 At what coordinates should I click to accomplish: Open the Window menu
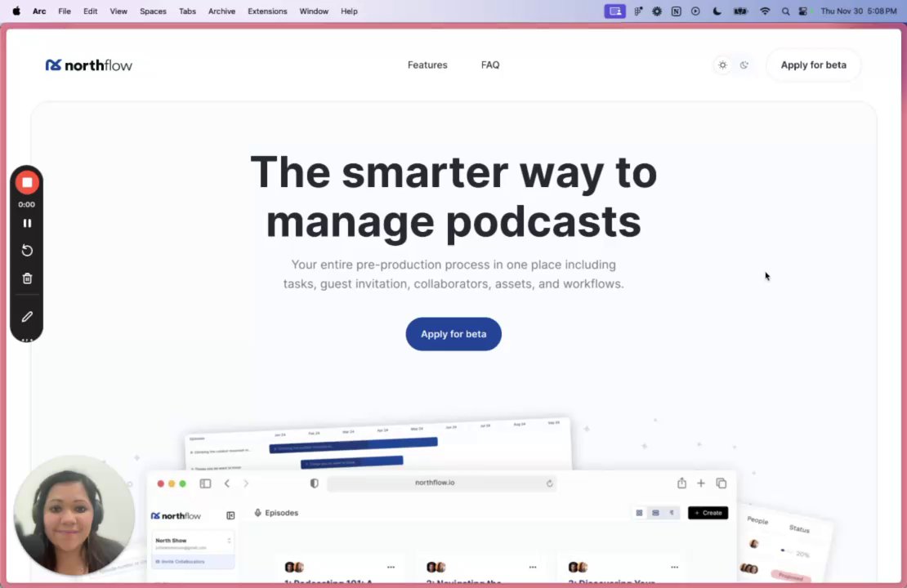(x=314, y=11)
